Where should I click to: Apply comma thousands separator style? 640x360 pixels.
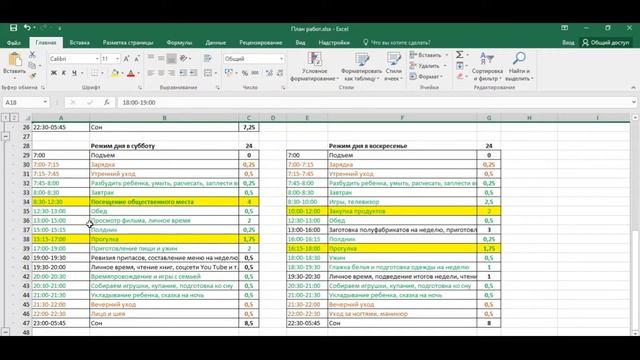255,73
